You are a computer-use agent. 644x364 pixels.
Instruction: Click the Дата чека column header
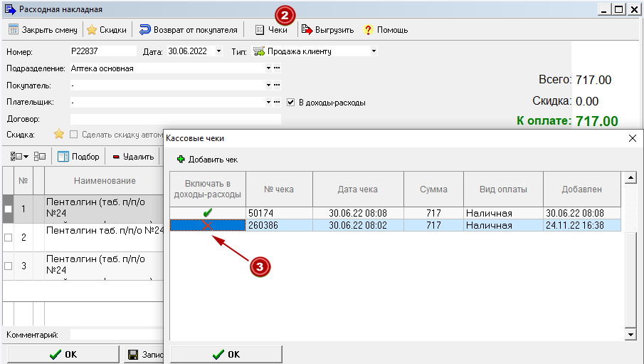point(358,189)
